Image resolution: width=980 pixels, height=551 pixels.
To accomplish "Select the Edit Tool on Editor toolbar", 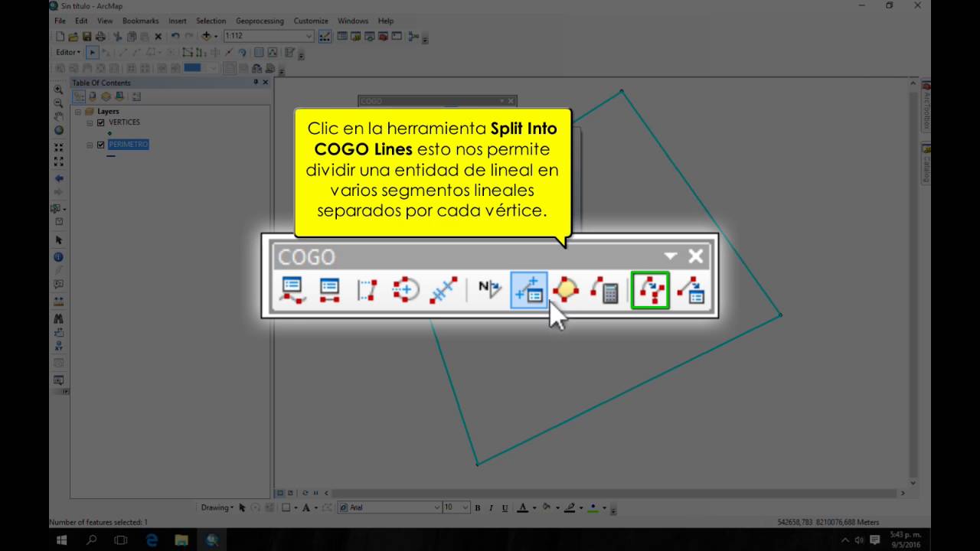I will (93, 52).
